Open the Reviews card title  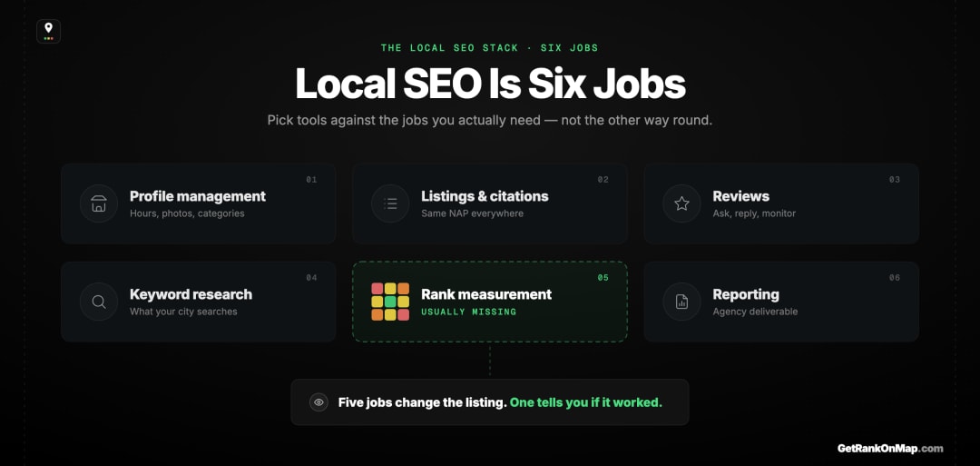tap(740, 196)
